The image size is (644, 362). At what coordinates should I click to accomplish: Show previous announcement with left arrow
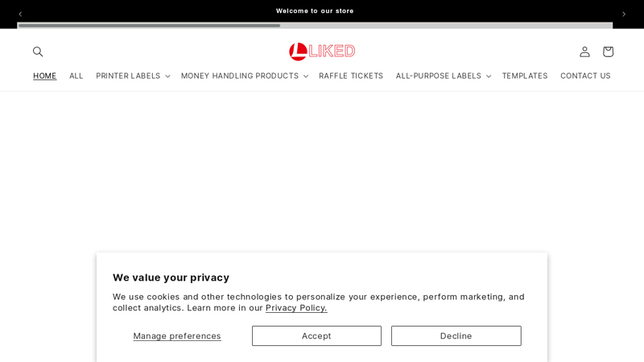[x=20, y=14]
